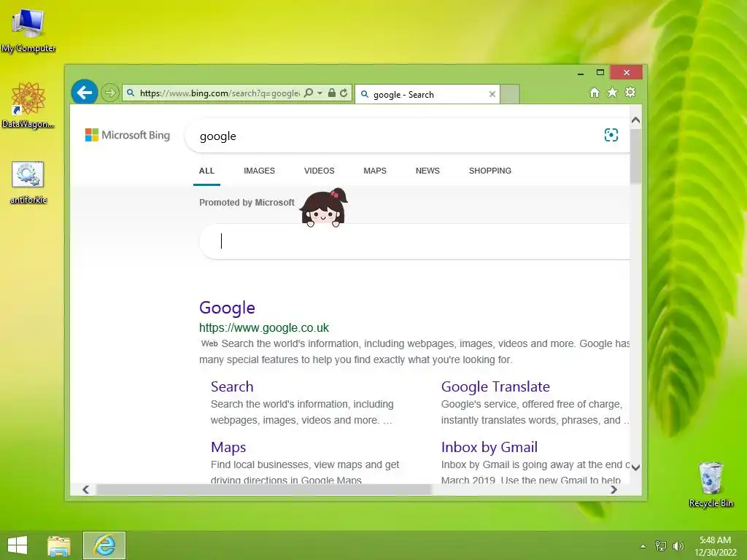Open visual search camera icon in Bing

click(x=611, y=135)
